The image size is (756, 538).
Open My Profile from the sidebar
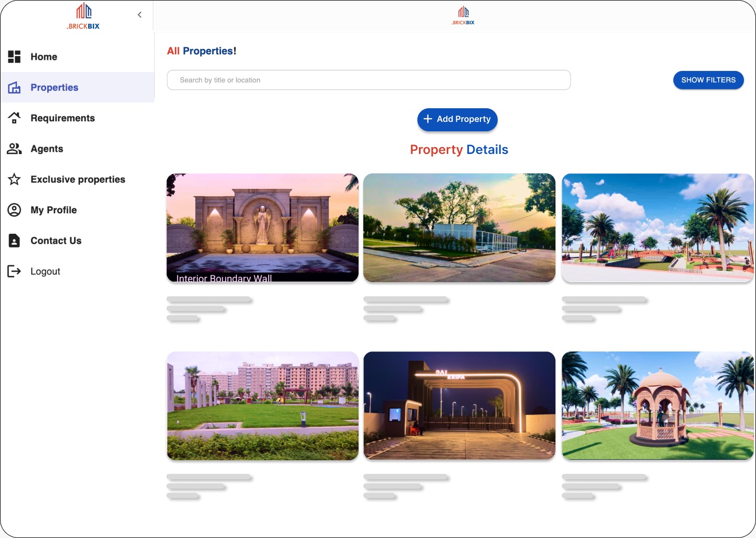77,210
